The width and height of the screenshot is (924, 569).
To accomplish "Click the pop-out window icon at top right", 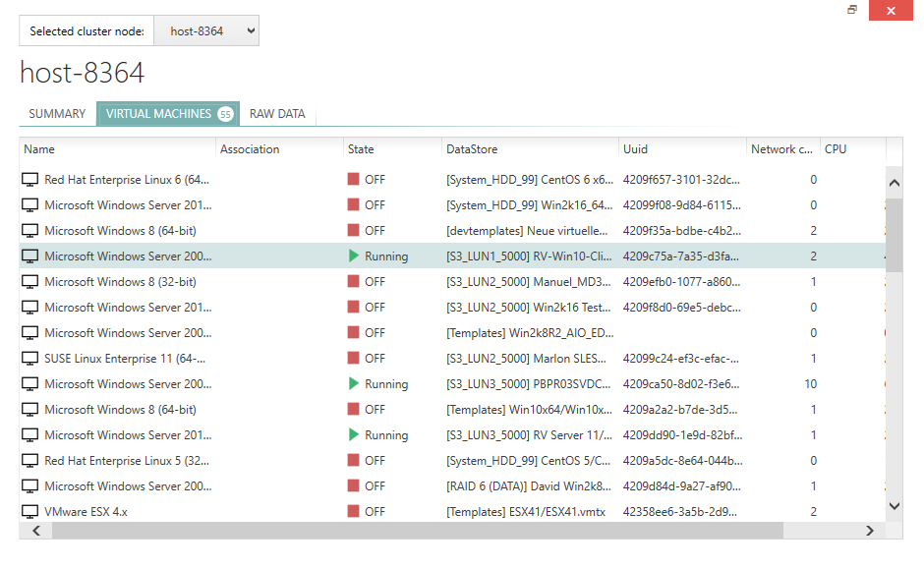I will point(851,10).
